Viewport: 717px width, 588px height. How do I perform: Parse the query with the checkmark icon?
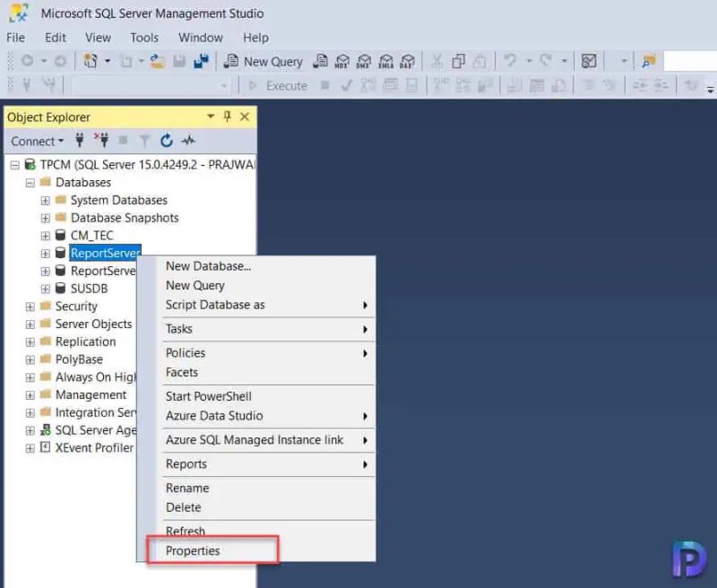(346, 86)
